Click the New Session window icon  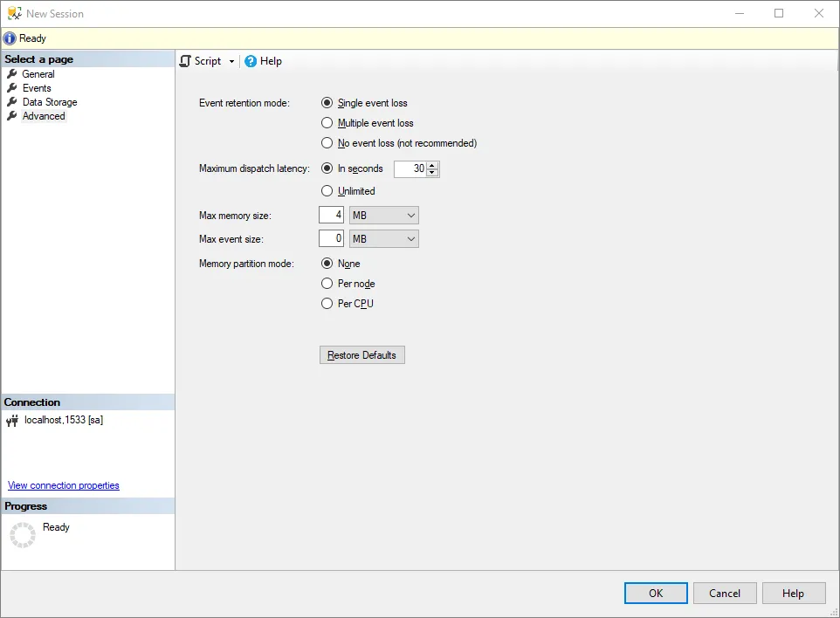tap(15, 13)
